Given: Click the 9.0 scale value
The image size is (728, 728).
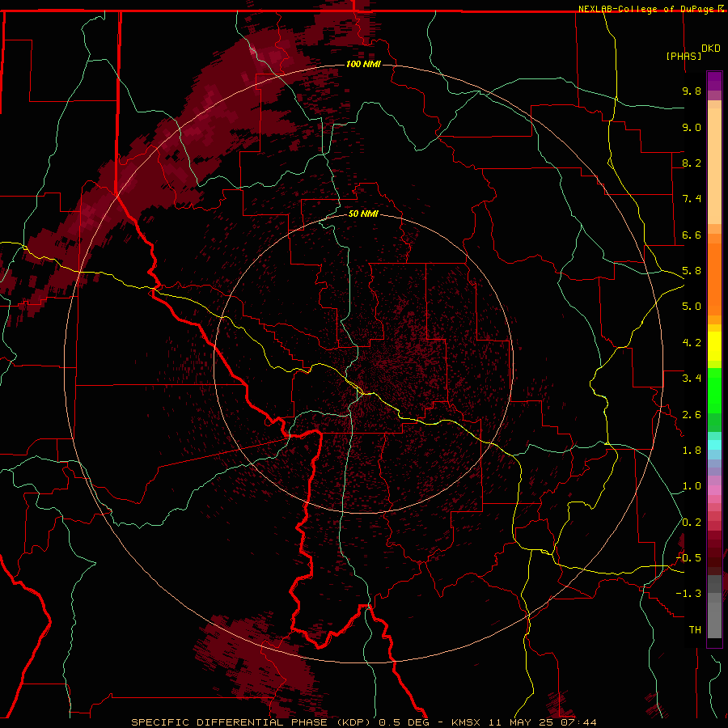Looking at the screenshot, I should (x=692, y=127).
